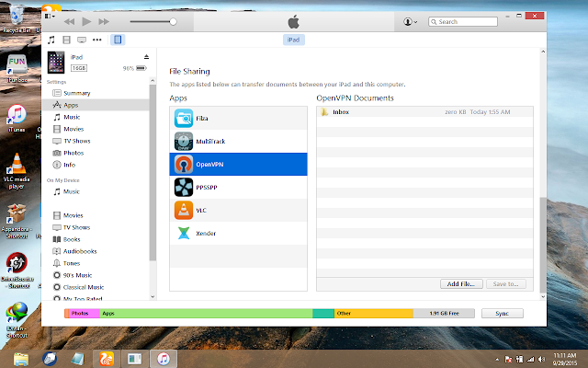
Task: Select the Inbox folder in OpenVPN Documents
Action: point(424,112)
